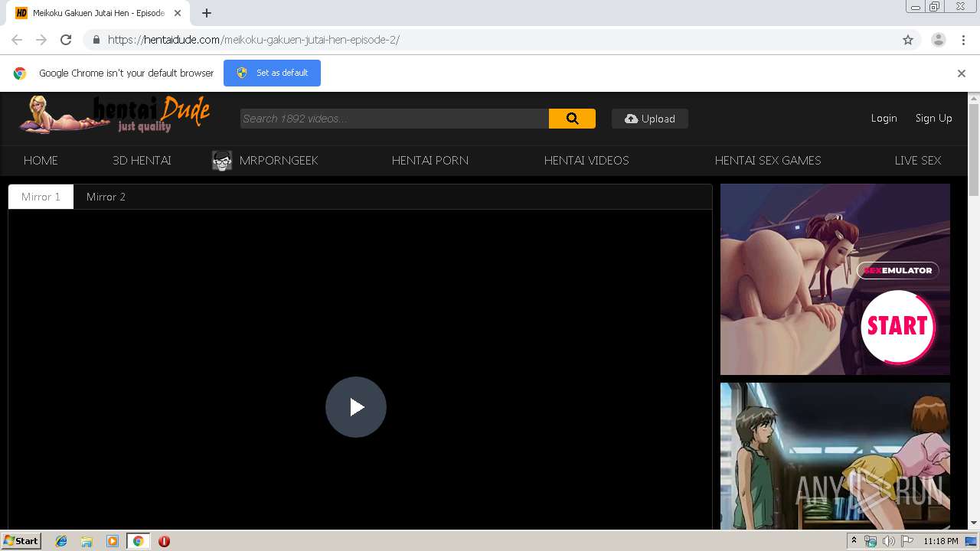The height and width of the screenshot is (551, 980).
Task: Open the Chrome profile avatar
Action: pyautogui.click(x=938, y=40)
